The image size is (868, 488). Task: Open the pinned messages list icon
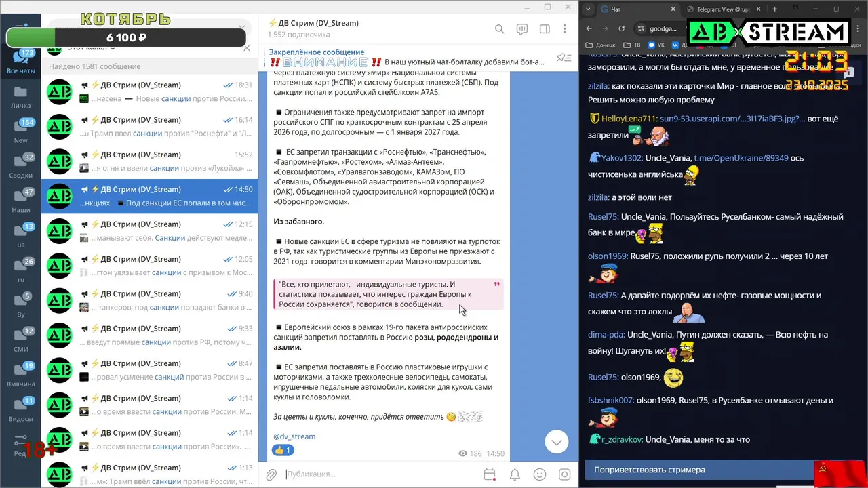tap(564, 58)
